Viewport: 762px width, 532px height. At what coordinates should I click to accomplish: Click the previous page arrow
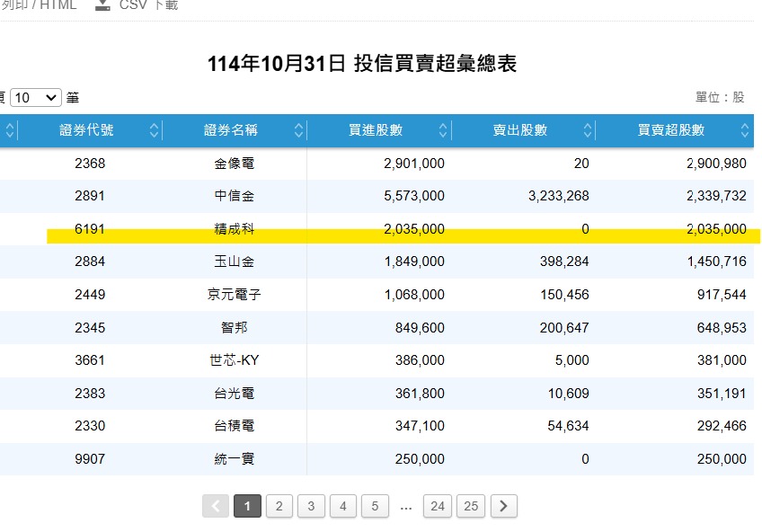click(216, 507)
